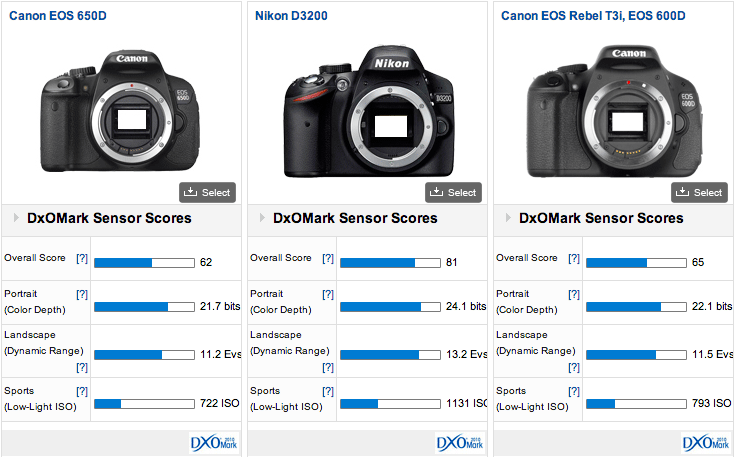The height and width of the screenshot is (457, 736).
Task: Click the 793 ISO value
Action: pyautogui.click(x=712, y=403)
